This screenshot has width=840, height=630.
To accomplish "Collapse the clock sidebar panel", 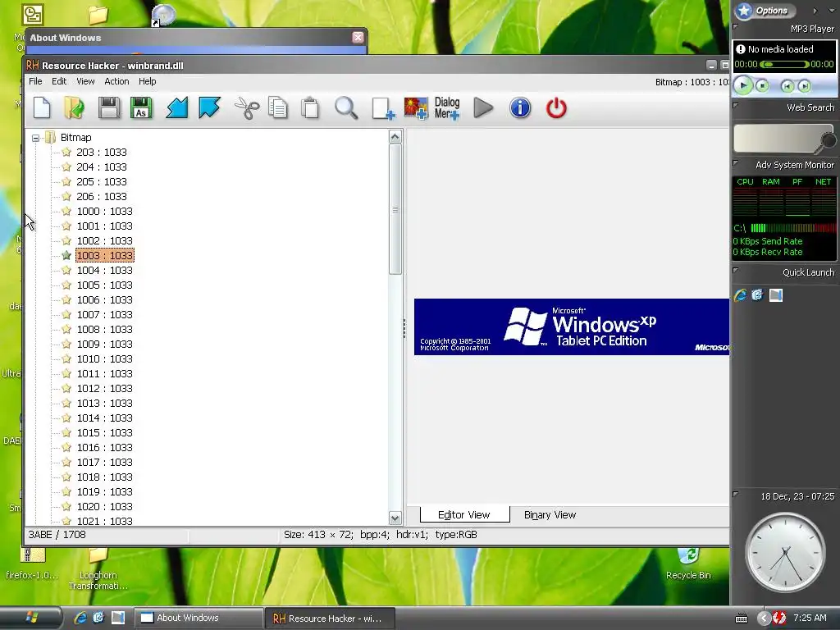I will [x=736, y=494].
